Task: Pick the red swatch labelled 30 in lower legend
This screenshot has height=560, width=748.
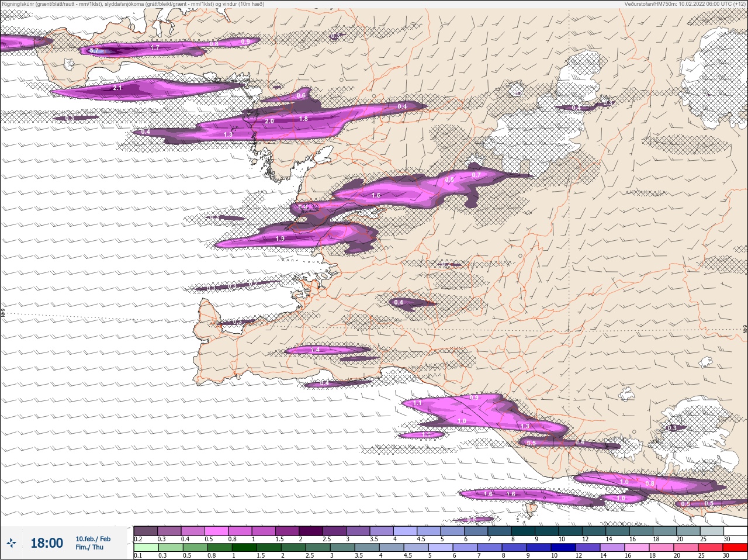Action: [735, 548]
